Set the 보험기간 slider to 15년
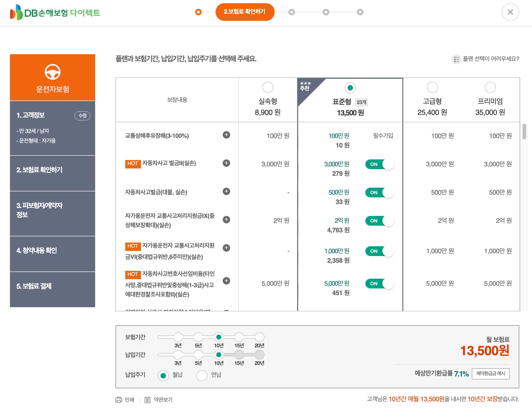The image size is (532, 417). click(x=239, y=337)
